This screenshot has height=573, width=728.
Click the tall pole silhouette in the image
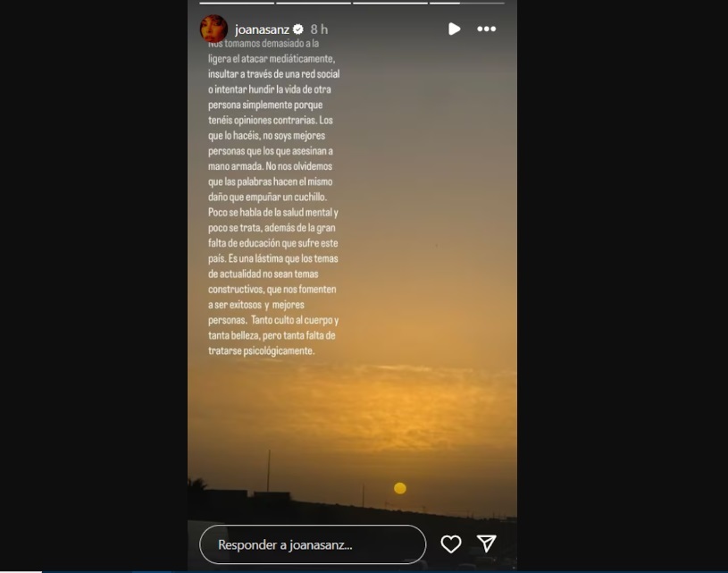pos(268,470)
